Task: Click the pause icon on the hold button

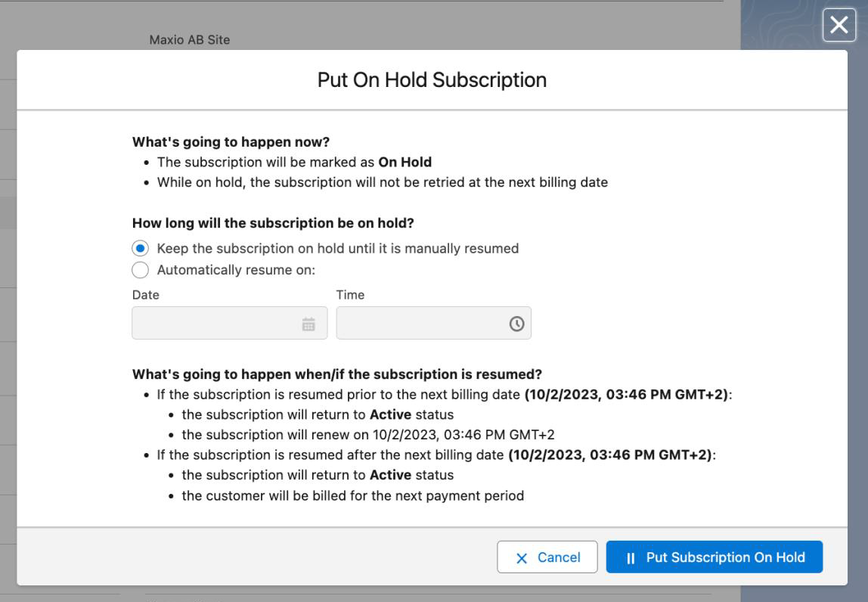Action: pos(629,557)
